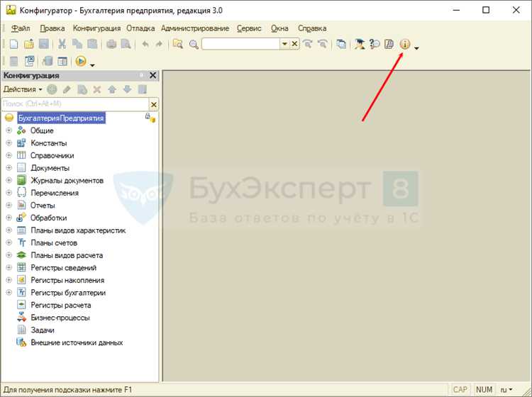
Task: Expand the Отчеты tree node
Action: coord(9,205)
